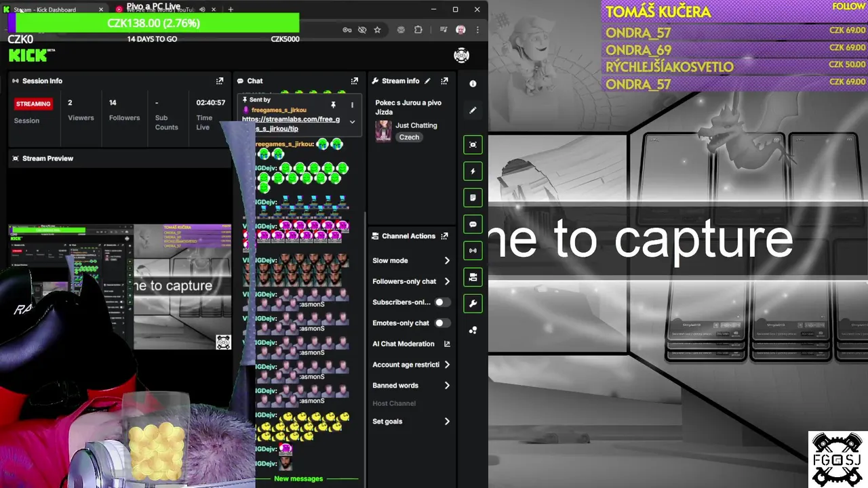Open browser password key icon

(x=347, y=30)
